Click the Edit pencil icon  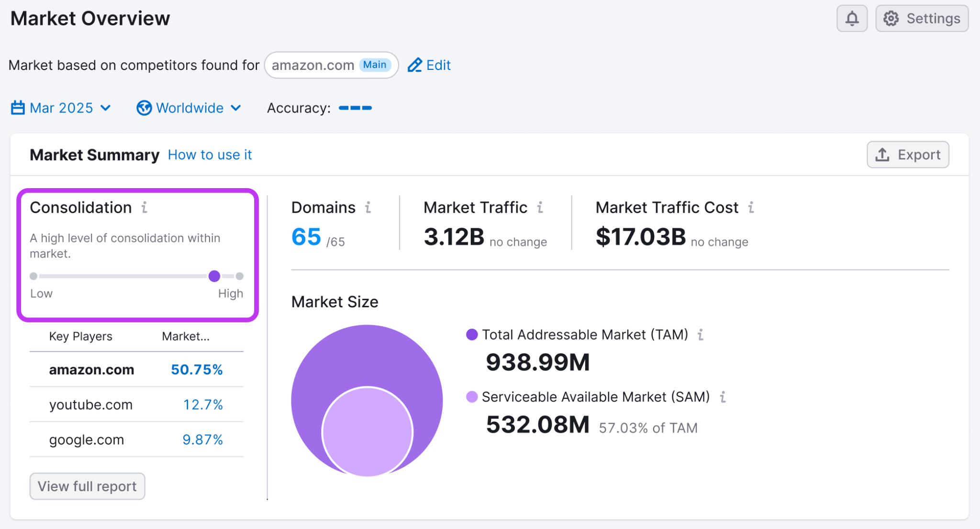[414, 65]
